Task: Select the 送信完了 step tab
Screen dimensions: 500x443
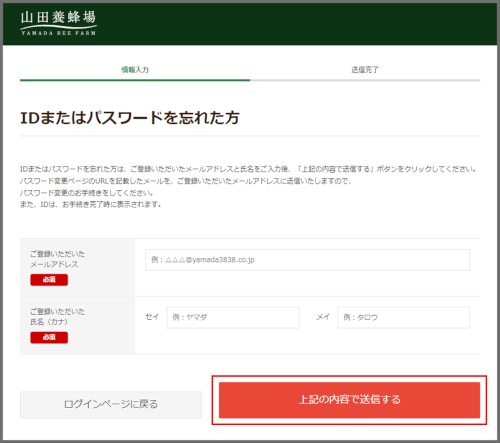Action: [x=365, y=70]
